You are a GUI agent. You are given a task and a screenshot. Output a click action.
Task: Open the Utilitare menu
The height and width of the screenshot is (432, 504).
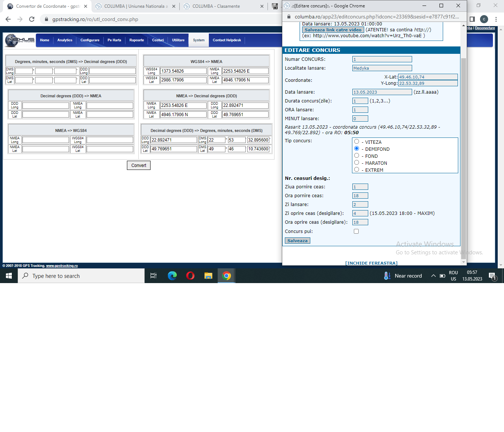[178, 40]
